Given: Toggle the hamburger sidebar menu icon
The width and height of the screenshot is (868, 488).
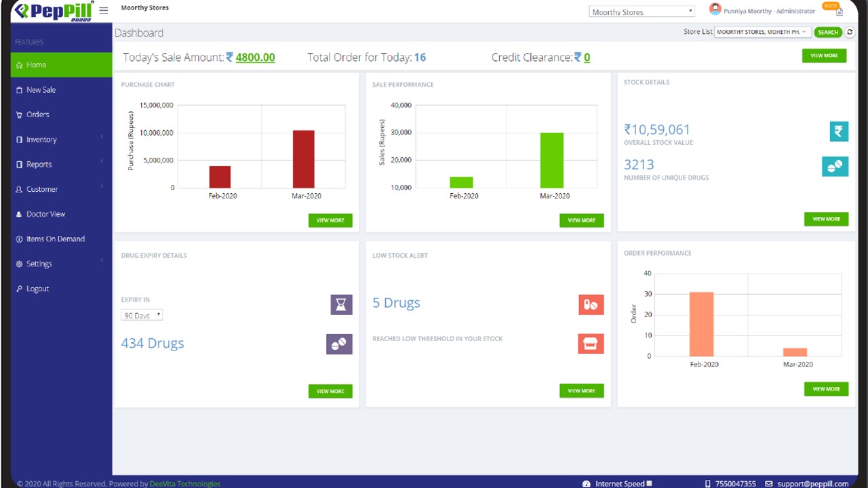Looking at the screenshot, I should [103, 10].
